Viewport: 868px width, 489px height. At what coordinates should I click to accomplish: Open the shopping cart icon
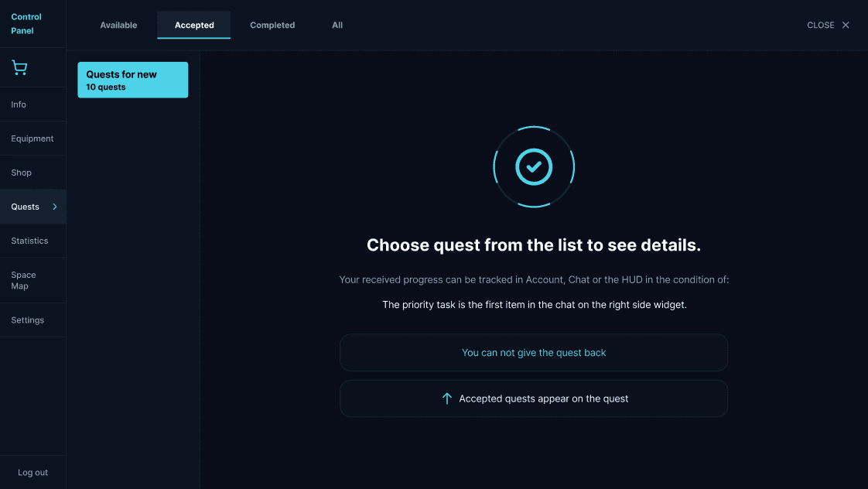[19, 67]
